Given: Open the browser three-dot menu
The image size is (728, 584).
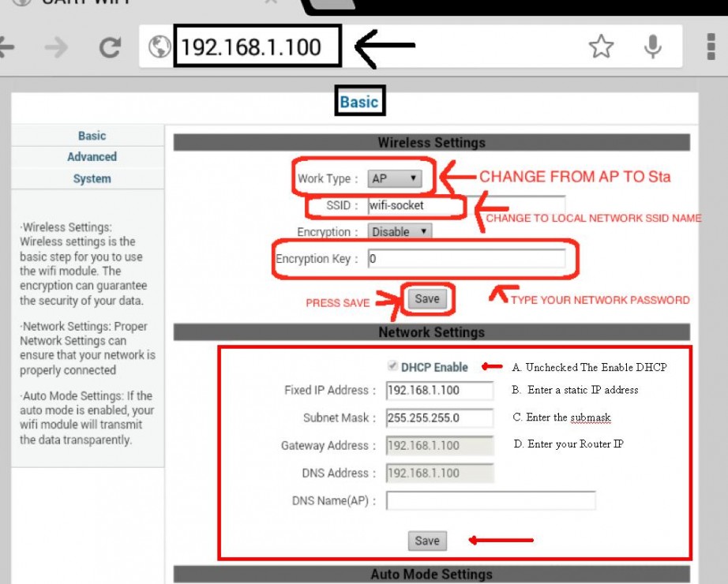Looking at the screenshot, I should [x=711, y=47].
